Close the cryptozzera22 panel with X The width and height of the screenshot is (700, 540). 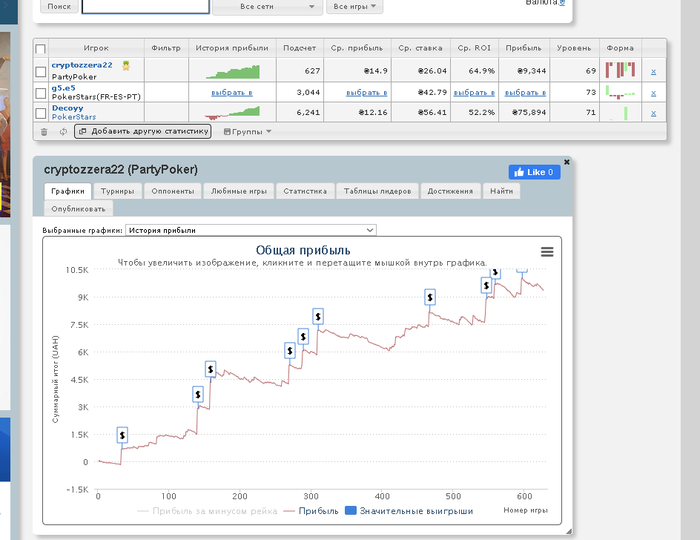pyautogui.click(x=567, y=162)
